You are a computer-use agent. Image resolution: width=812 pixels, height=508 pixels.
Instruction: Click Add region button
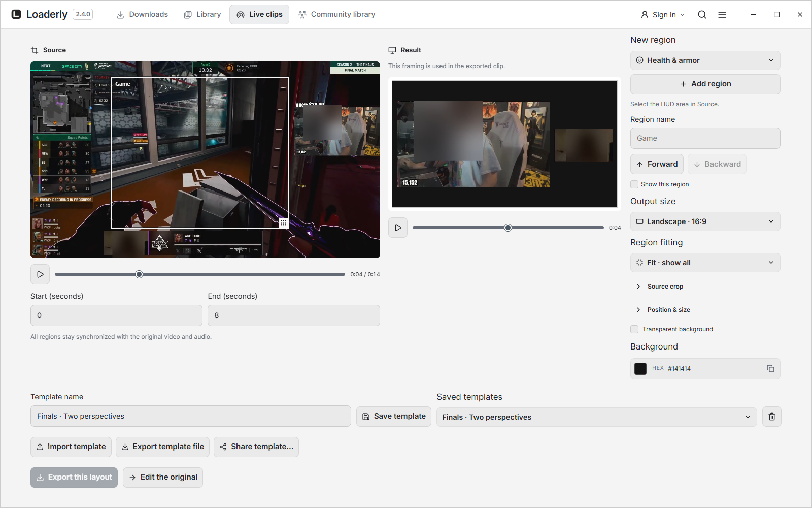click(x=705, y=84)
